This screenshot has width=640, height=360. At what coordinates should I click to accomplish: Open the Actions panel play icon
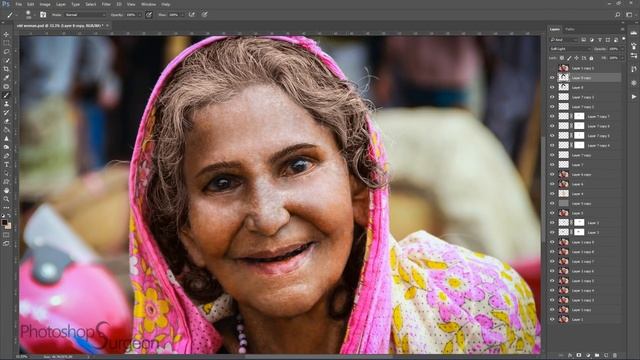pos(634,97)
